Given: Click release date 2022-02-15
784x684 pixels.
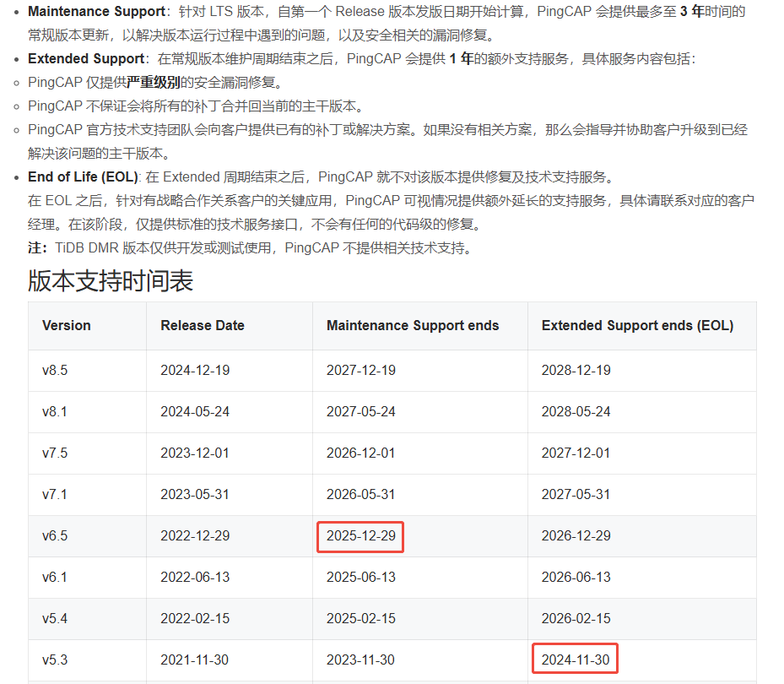Looking at the screenshot, I should pyautogui.click(x=195, y=619).
